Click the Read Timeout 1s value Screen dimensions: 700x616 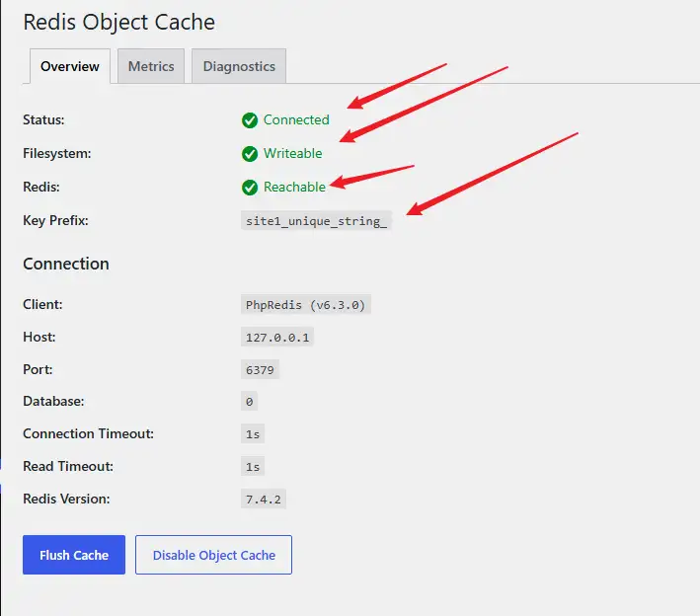click(253, 467)
